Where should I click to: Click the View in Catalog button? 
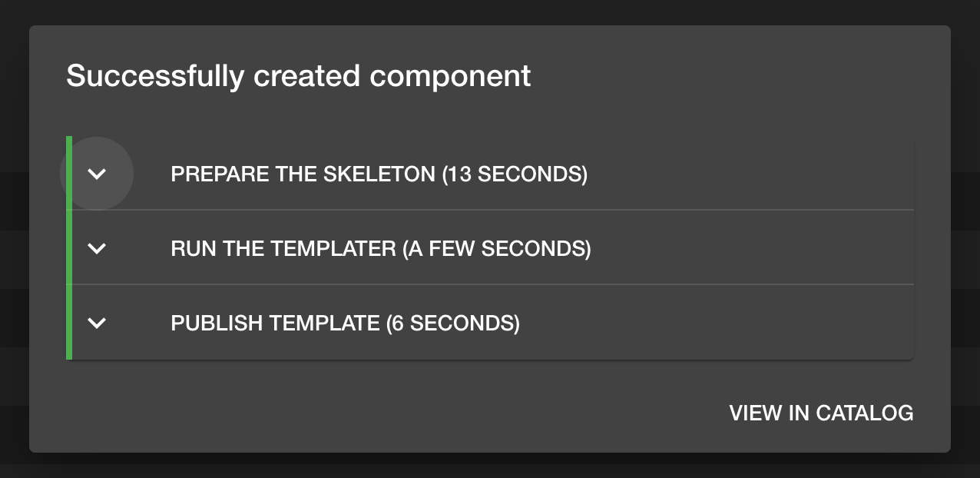[x=821, y=413]
